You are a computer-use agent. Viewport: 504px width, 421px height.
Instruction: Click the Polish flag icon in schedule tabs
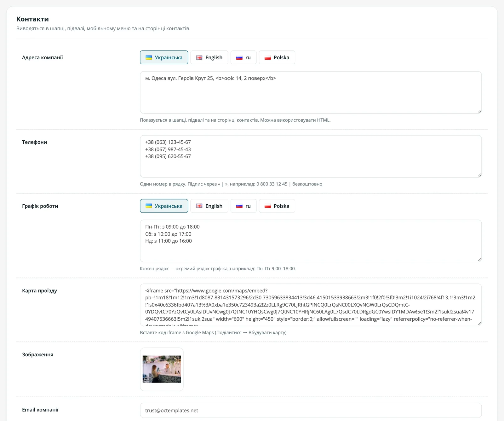(268, 206)
